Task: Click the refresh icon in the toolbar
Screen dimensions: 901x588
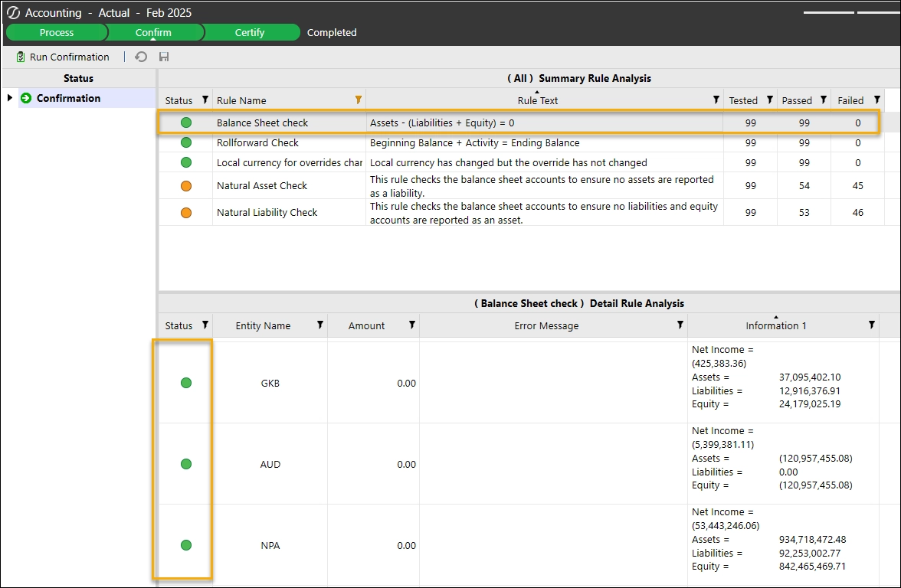Action: pyautogui.click(x=141, y=57)
